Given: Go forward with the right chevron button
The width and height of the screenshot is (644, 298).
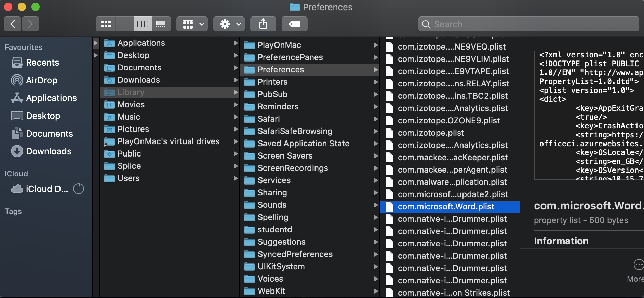Looking at the screenshot, I should [x=30, y=24].
